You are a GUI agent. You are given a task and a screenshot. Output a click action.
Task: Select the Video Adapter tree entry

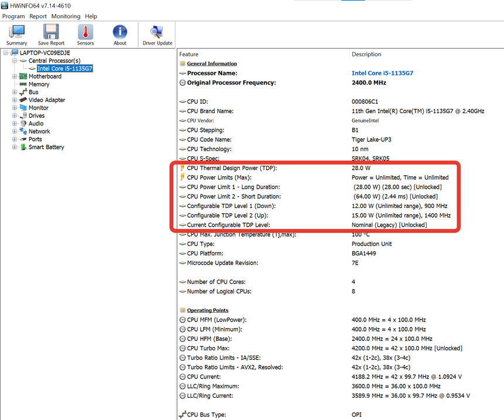[47, 100]
